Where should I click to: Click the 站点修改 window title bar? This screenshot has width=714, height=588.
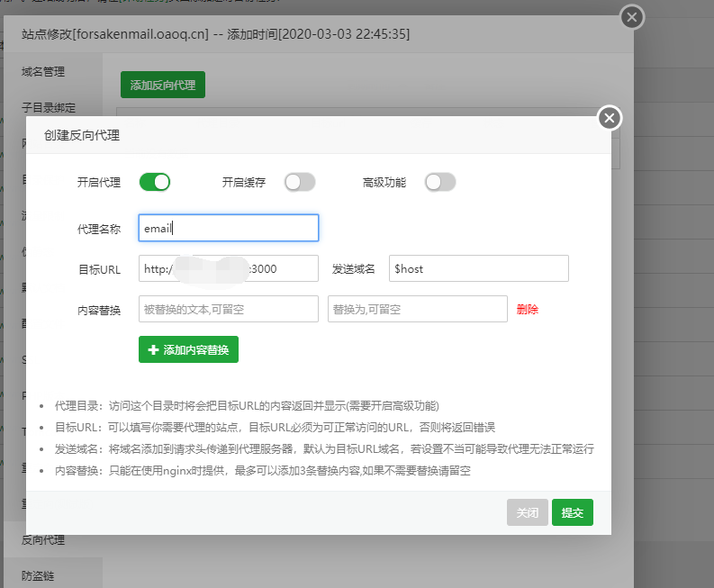pyautogui.click(x=315, y=34)
